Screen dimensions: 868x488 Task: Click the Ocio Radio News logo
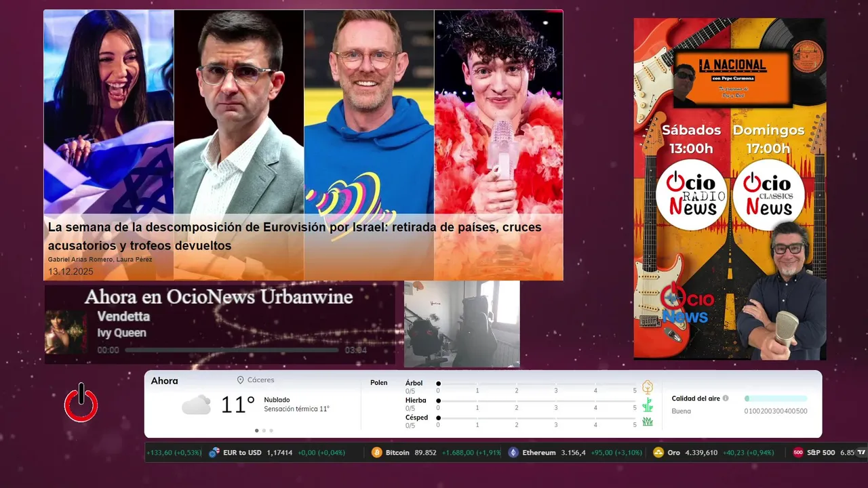pos(691,195)
